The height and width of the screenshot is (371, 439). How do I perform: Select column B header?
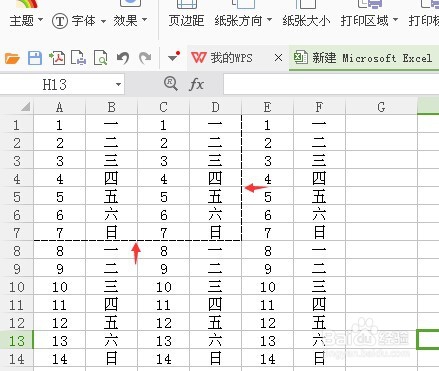111,107
